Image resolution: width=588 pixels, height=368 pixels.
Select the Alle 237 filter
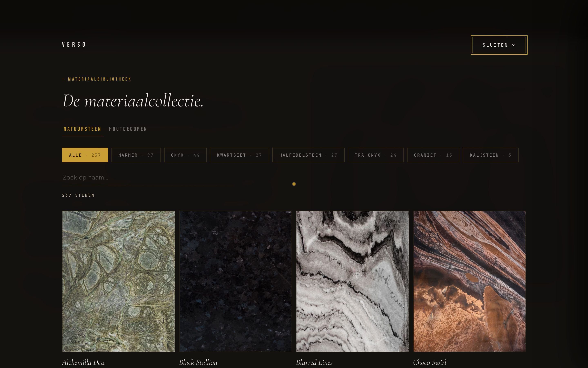click(85, 155)
